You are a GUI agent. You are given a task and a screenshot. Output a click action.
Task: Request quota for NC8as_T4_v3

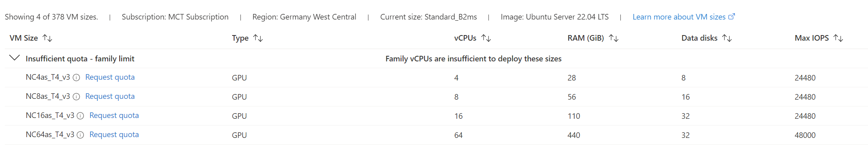(110, 96)
